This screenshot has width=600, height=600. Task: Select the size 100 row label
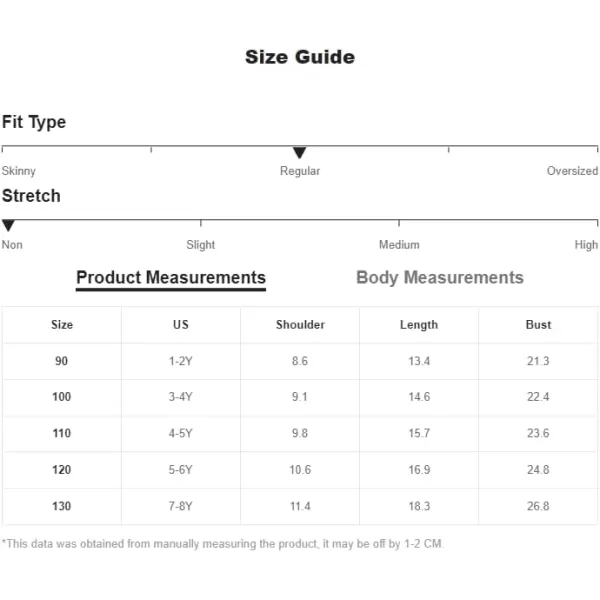(x=62, y=397)
